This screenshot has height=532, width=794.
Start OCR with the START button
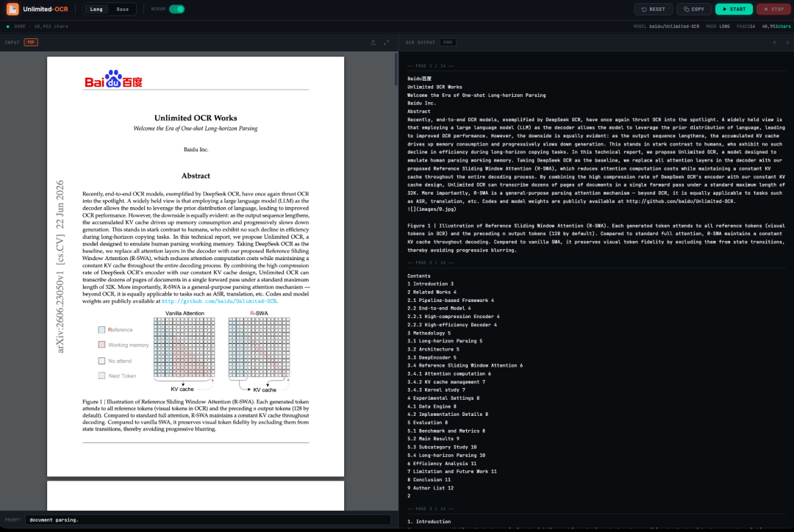[x=734, y=9]
